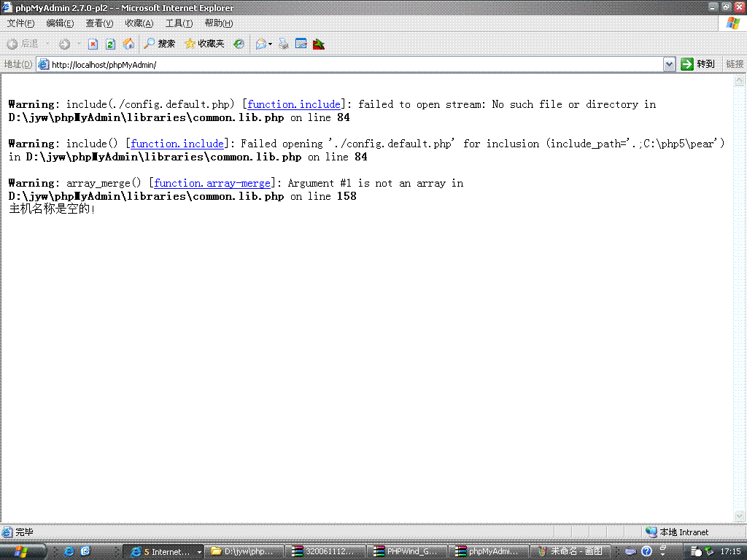Go to the Home page icon
Image resolution: width=747 pixels, height=560 pixels.
[128, 44]
